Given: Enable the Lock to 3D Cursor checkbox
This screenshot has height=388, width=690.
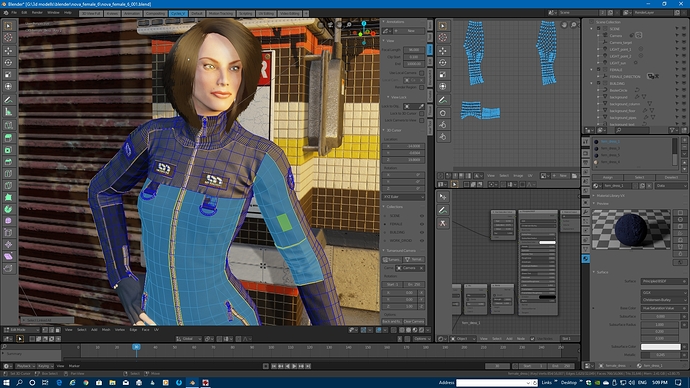Looking at the screenshot, I should tap(422, 113).
